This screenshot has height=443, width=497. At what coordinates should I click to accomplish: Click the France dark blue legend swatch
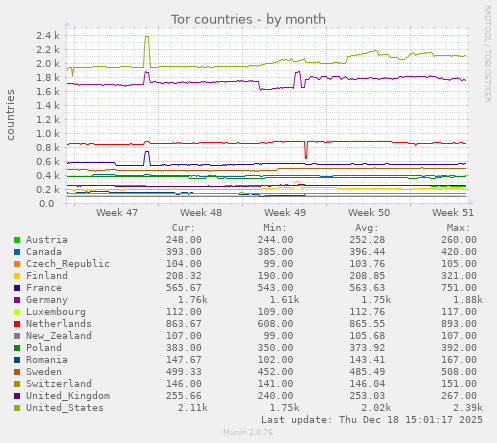tap(17, 288)
